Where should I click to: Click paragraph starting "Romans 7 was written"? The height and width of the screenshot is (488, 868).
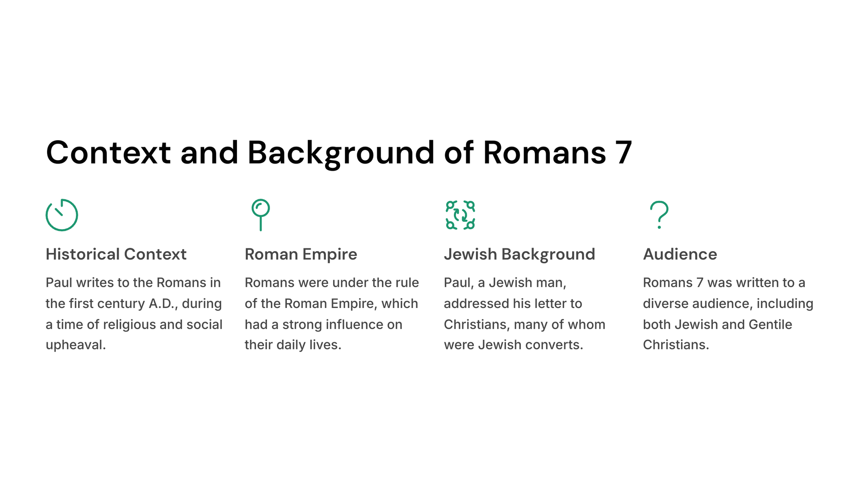[728, 313]
